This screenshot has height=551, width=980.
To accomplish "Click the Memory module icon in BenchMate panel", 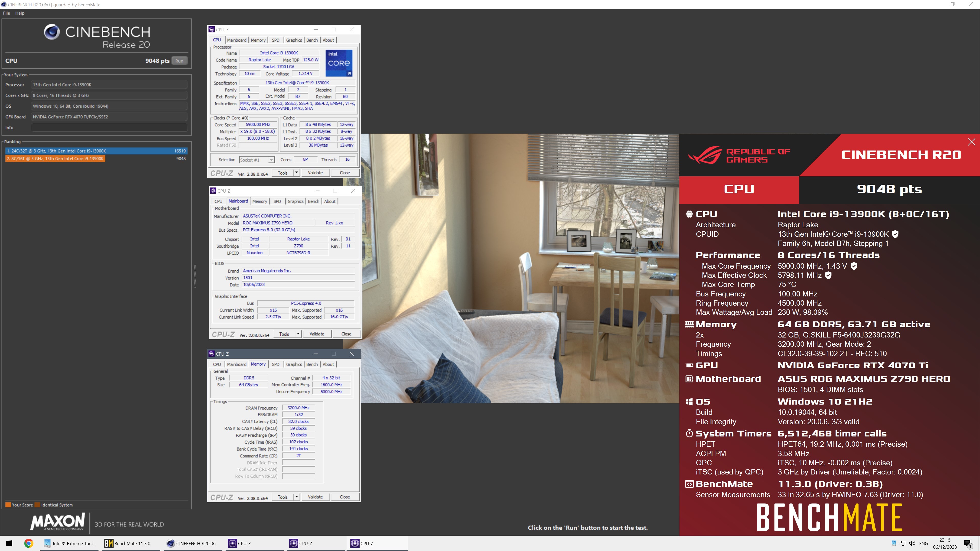I will click(x=689, y=324).
